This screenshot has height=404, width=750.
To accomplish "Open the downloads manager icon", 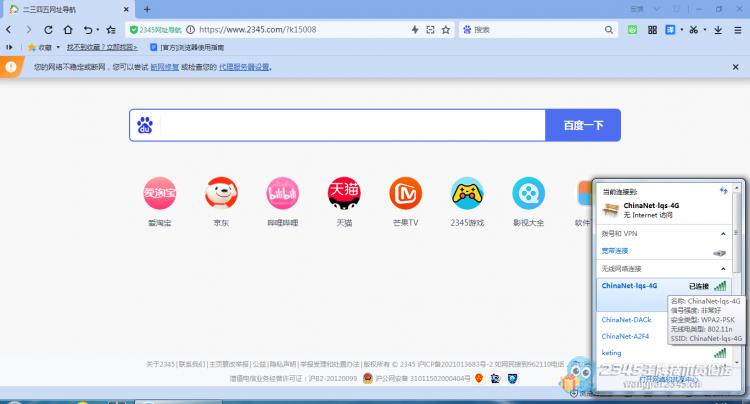I will pos(718,30).
